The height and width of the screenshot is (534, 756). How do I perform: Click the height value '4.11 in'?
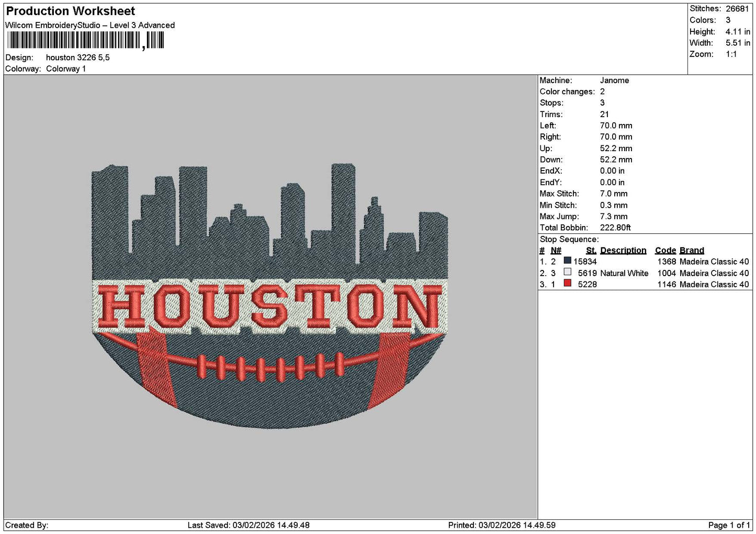(738, 31)
